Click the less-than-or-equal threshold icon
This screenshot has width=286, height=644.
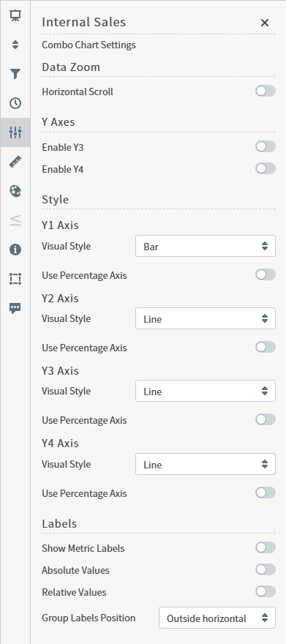click(x=15, y=220)
